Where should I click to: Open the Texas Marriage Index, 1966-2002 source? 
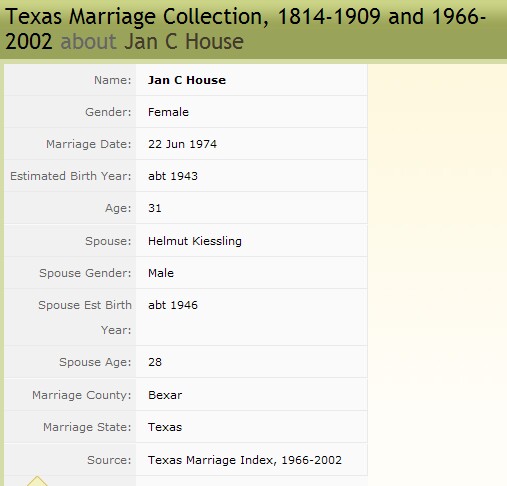(x=245, y=460)
